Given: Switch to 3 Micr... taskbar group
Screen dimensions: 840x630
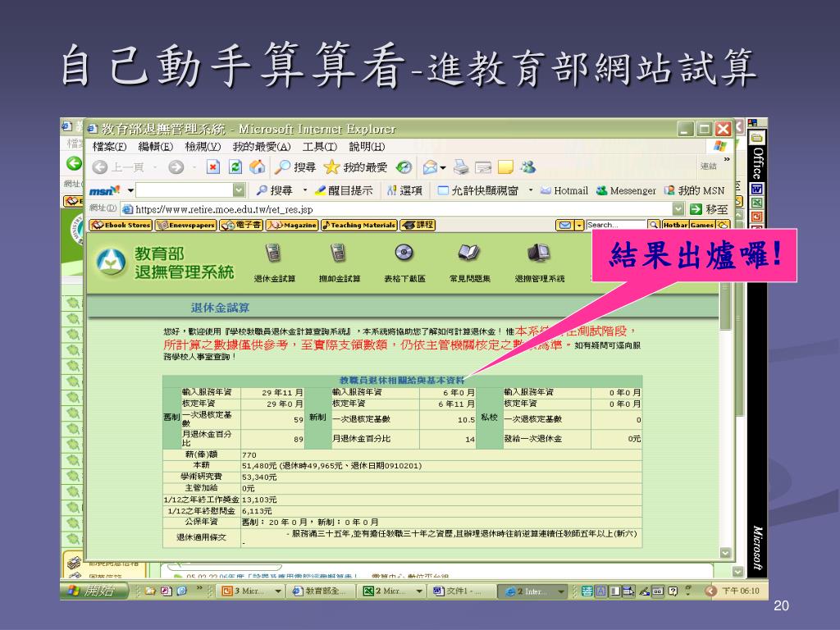Looking at the screenshot, I should click(251, 591).
